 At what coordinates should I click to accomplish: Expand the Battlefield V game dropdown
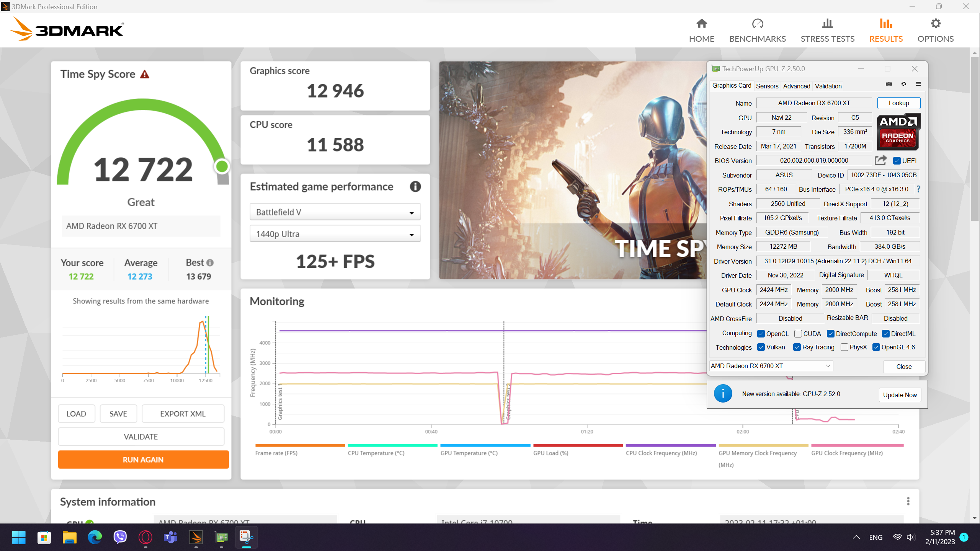click(335, 212)
